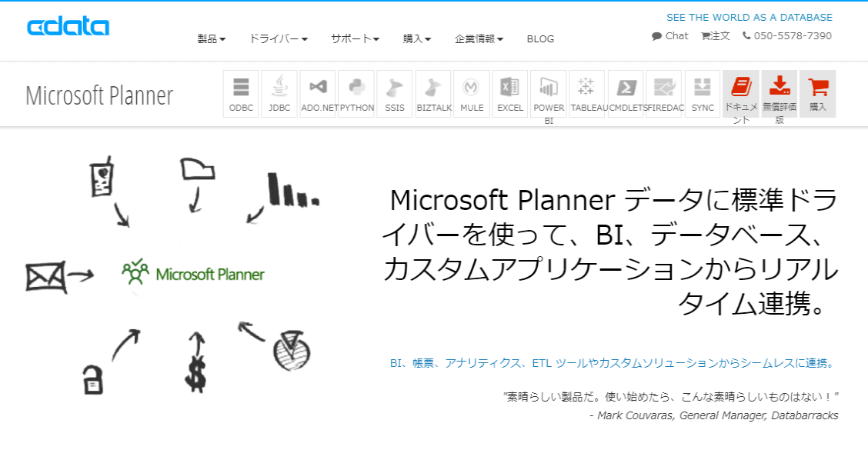Open the サポート dropdown menu
The width and height of the screenshot is (868, 460).
355,38
